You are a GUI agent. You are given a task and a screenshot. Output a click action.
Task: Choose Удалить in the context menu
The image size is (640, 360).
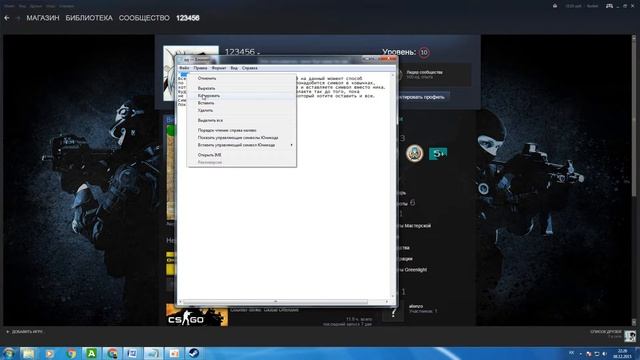click(x=242, y=111)
